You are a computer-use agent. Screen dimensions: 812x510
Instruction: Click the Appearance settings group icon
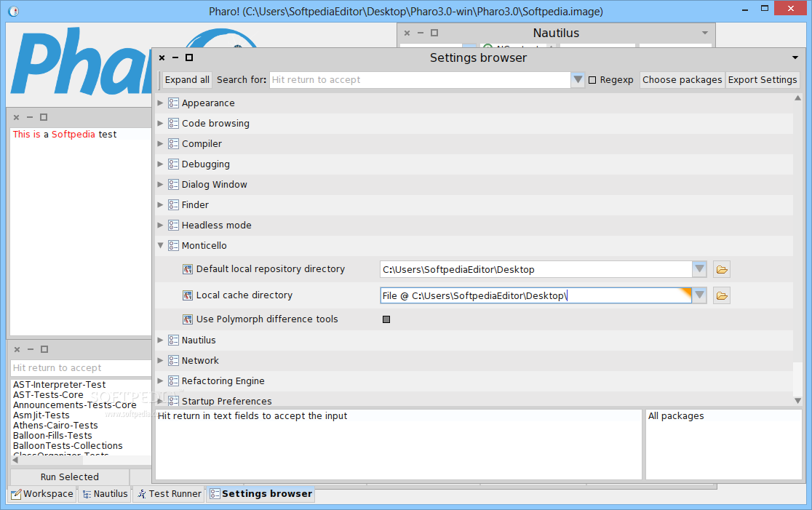click(x=173, y=103)
